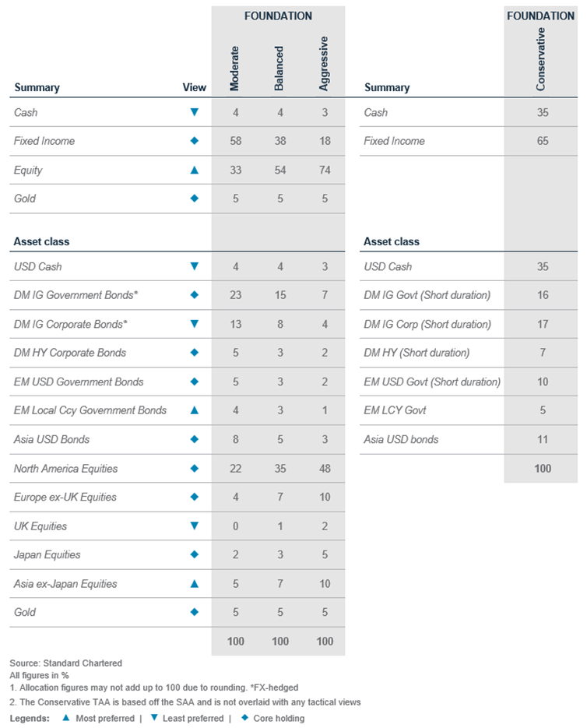Click the down-triangle icon beside Cash summary

[x=195, y=112]
